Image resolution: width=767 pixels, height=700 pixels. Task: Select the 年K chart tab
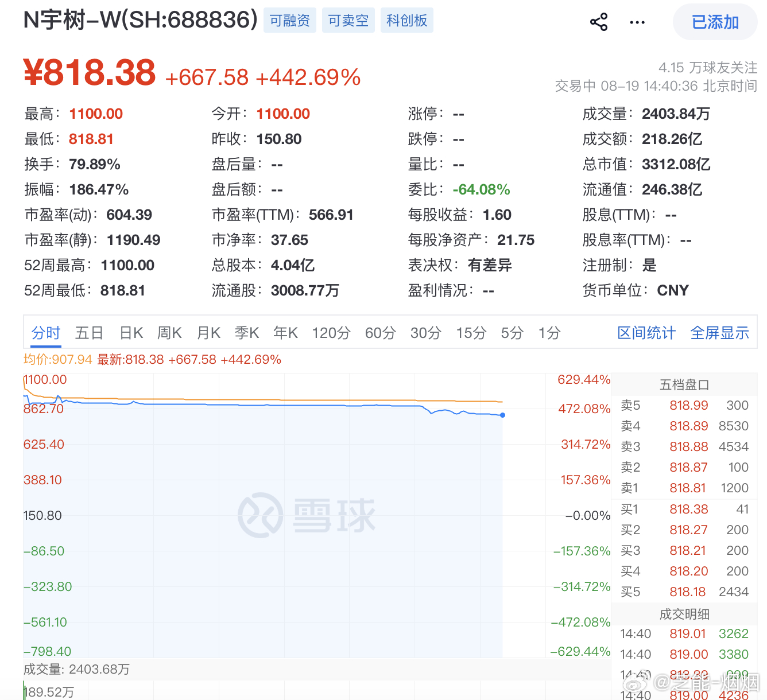(x=285, y=333)
